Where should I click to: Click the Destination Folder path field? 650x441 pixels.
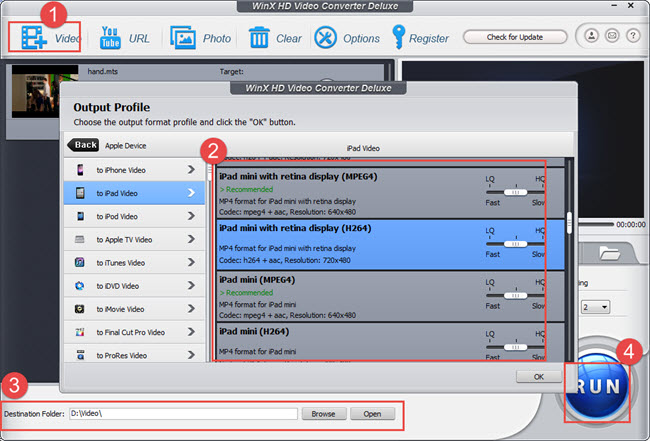click(x=183, y=414)
